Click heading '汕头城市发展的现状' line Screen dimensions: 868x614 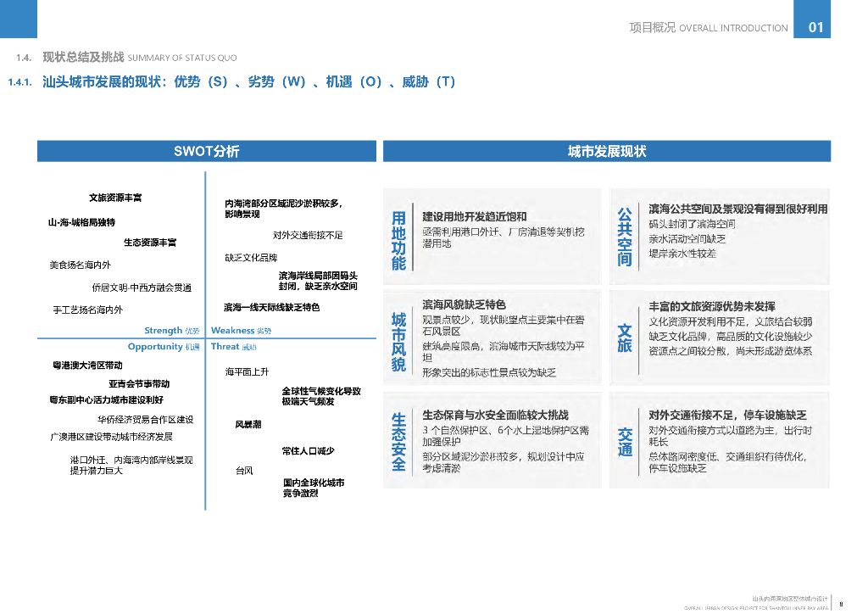(x=248, y=82)
